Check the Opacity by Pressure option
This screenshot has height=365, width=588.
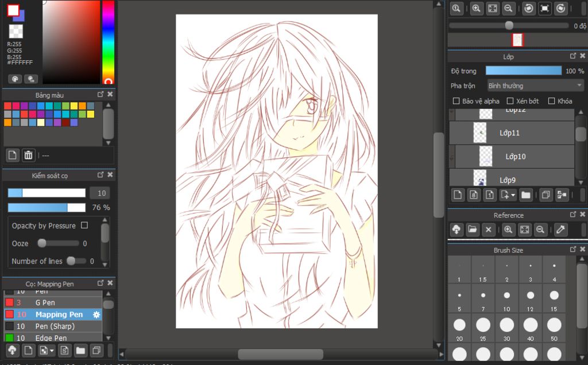84,226
